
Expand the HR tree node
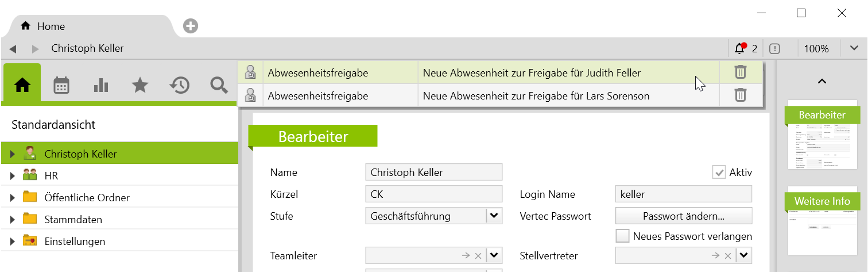(13, 176)
